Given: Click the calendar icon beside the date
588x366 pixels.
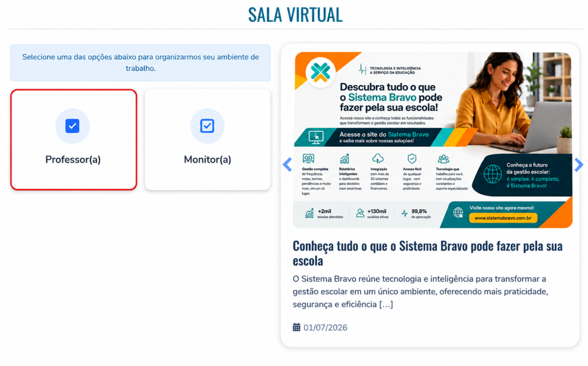Looking at the screenshot, I should coord(297,327).
